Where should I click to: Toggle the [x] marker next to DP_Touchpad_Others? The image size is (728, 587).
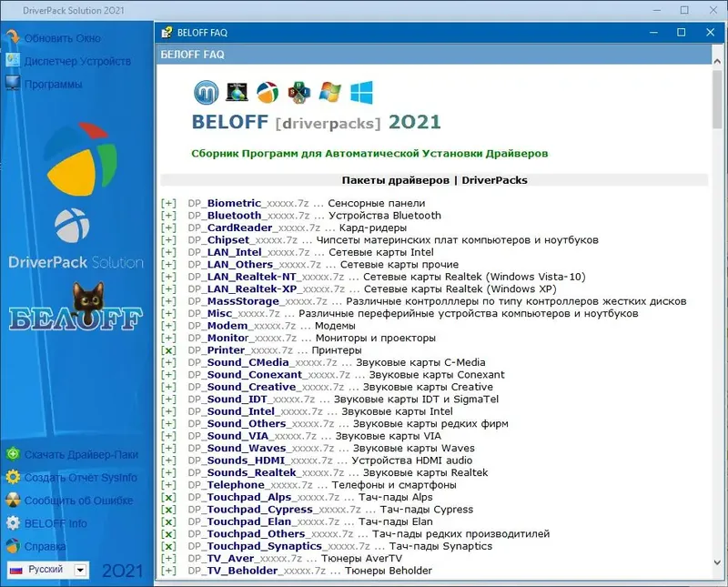tap(168, 534)
